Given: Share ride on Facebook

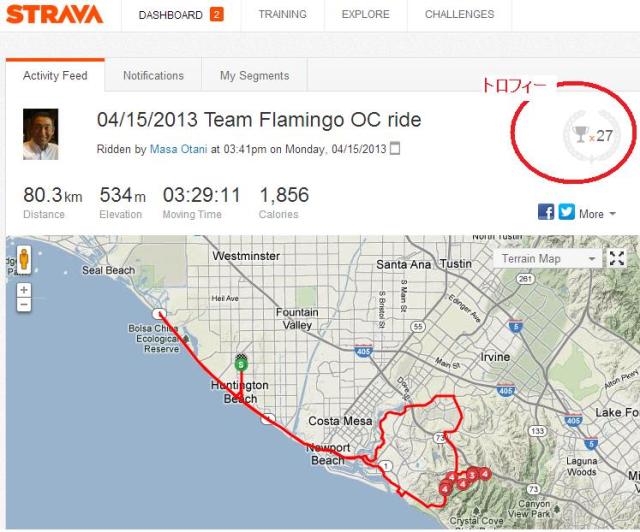Looking at the screenshot, I should click(546, 212).
